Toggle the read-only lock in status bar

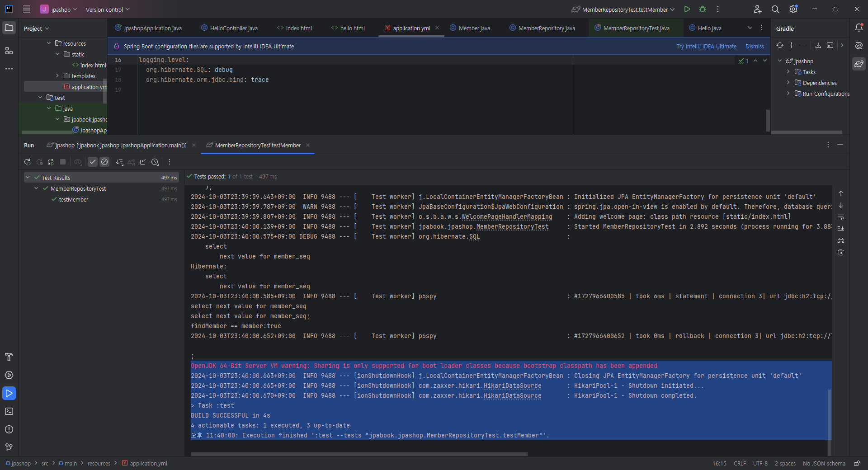[857, 463]
